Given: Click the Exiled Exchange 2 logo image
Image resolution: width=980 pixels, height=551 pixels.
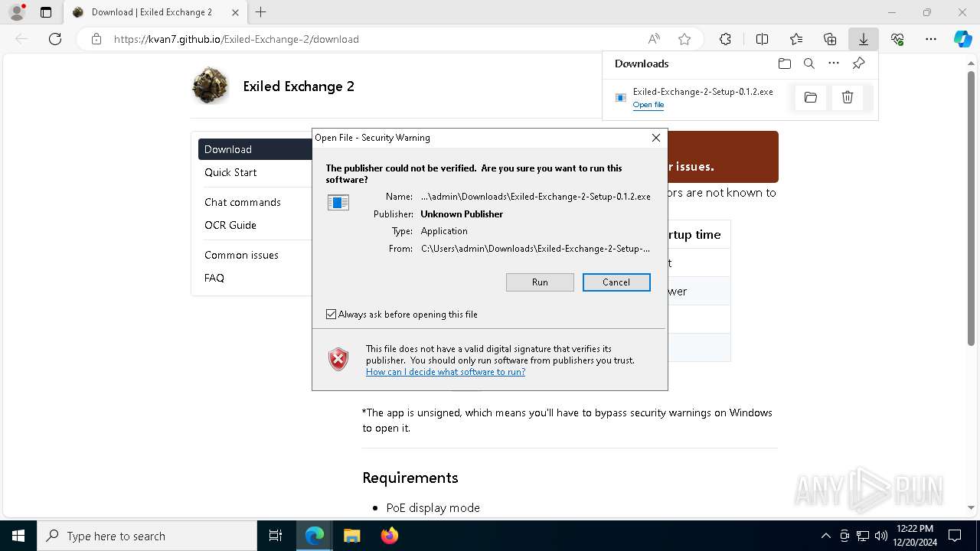Looking at the screenshot, I should click(211, 85).
